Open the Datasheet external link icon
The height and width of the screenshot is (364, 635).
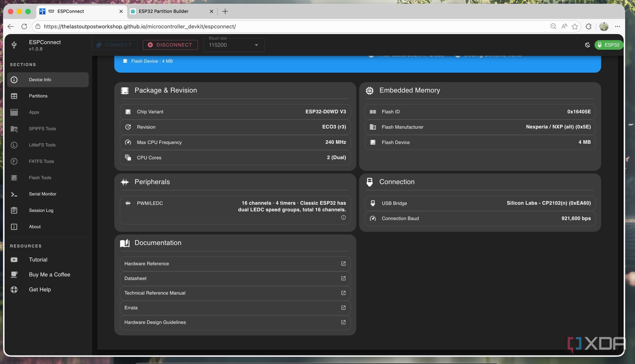[343, 278]
